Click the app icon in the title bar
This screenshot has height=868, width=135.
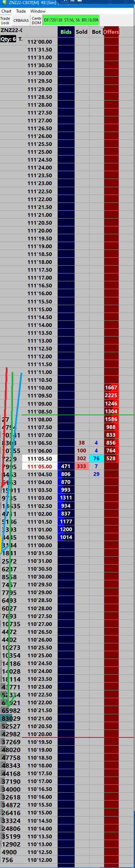coord(4,2)
